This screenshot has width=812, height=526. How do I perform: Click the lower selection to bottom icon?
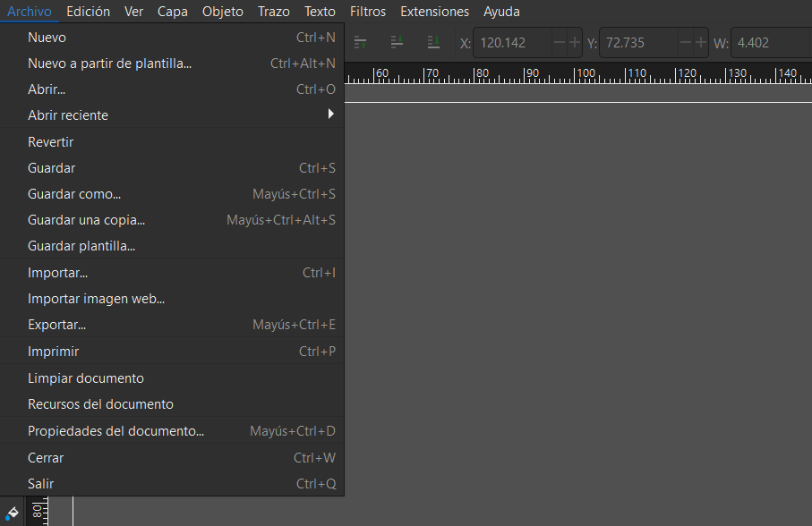point(433,42)
